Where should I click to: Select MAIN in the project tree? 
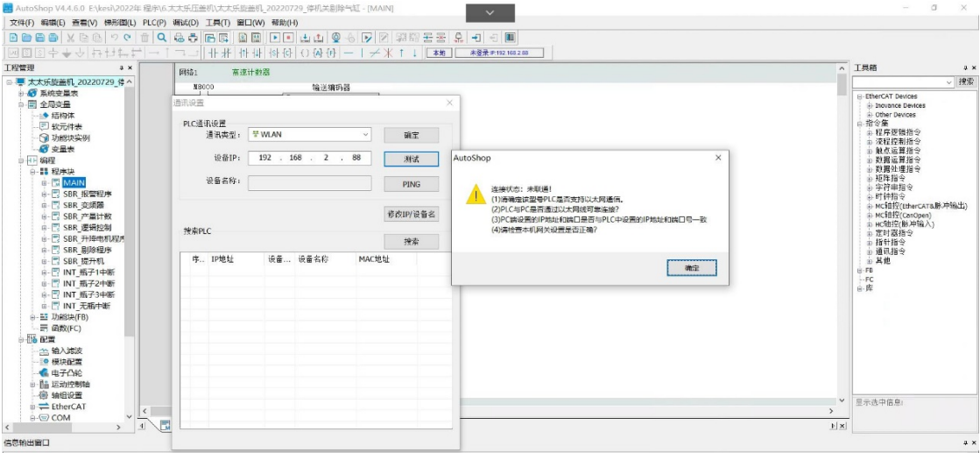tap(74, 183)
